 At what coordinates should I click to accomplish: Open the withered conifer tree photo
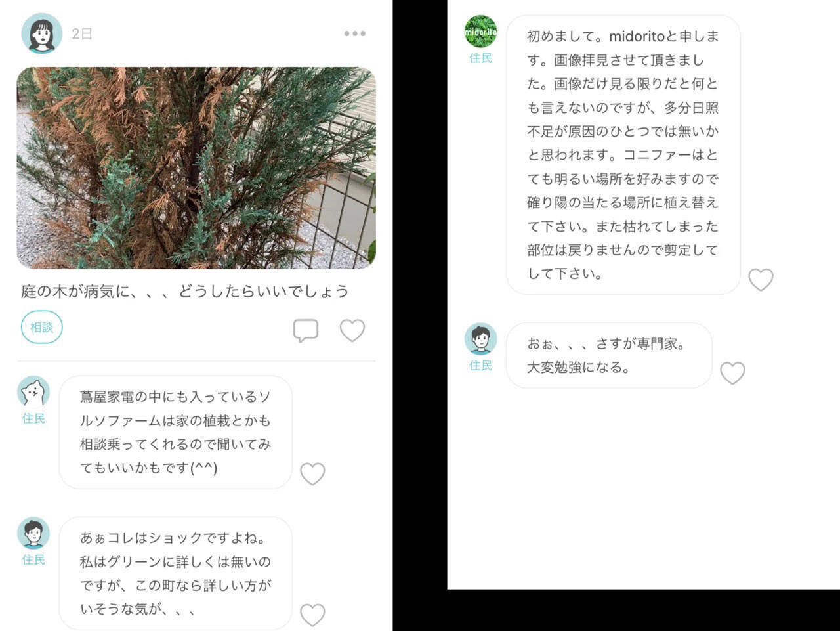pos(196,167)
